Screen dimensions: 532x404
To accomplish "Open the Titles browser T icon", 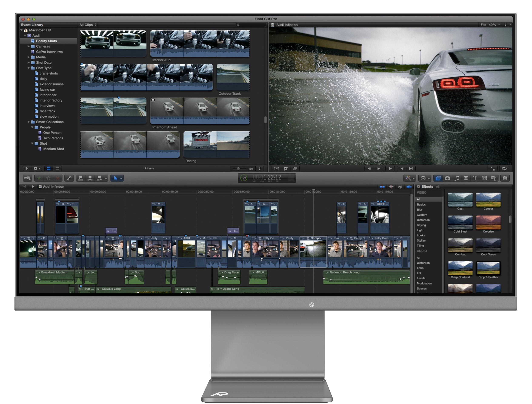I will coord(475,178).
